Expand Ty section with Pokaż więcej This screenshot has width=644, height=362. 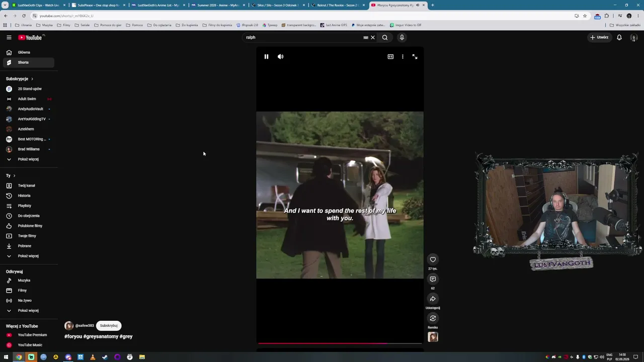pos(29,256)
